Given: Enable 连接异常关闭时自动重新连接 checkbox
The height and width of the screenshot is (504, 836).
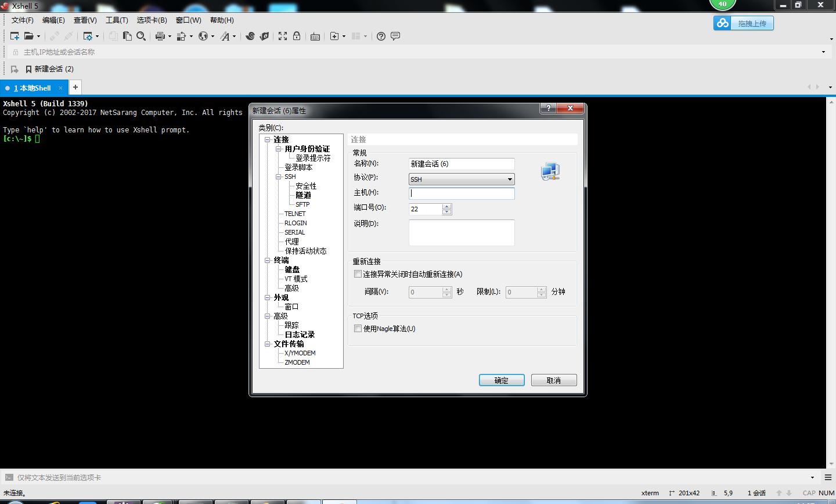Looking at the screenshot, I should click(358, 274).
